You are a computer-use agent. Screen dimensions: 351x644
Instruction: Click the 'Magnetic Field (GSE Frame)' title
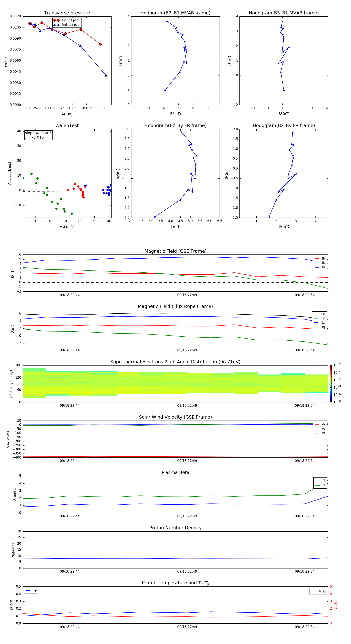(x=175, y=251)
